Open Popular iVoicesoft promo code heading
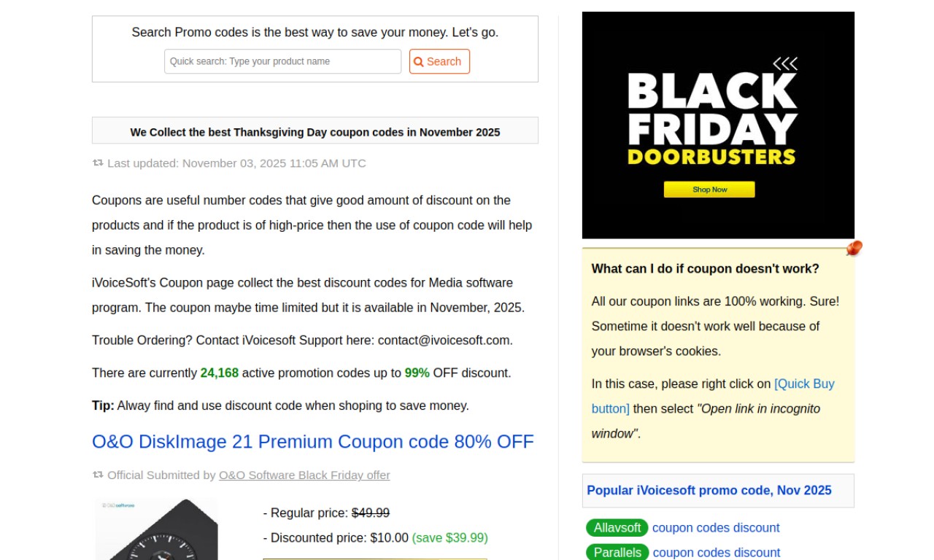 [709, 490]
